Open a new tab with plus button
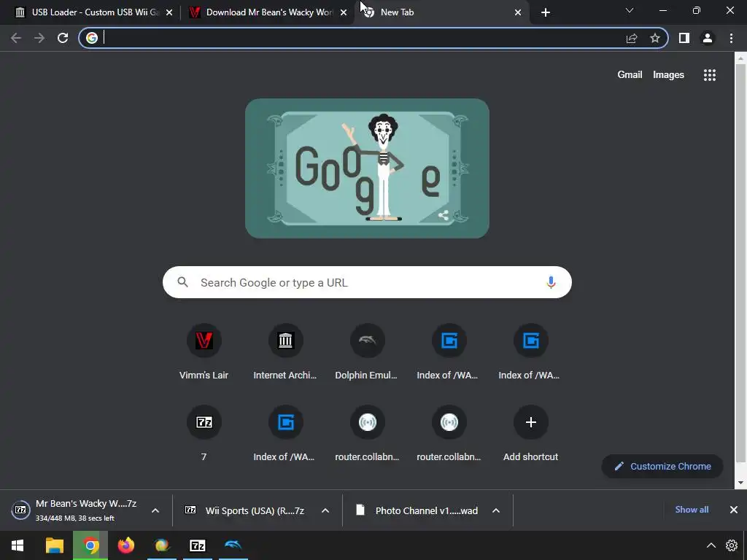Viewport: 747px width, 560px height. click(546, 12)
